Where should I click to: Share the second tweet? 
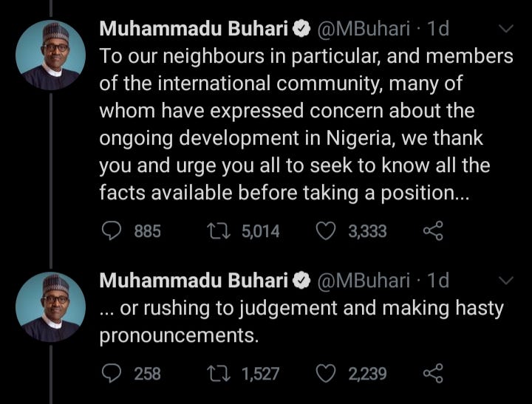click(433, 374)
